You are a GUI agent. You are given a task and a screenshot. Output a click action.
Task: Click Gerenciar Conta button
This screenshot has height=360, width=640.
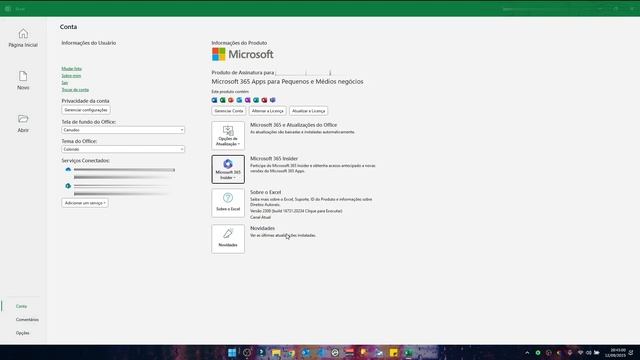pos(229,111)
